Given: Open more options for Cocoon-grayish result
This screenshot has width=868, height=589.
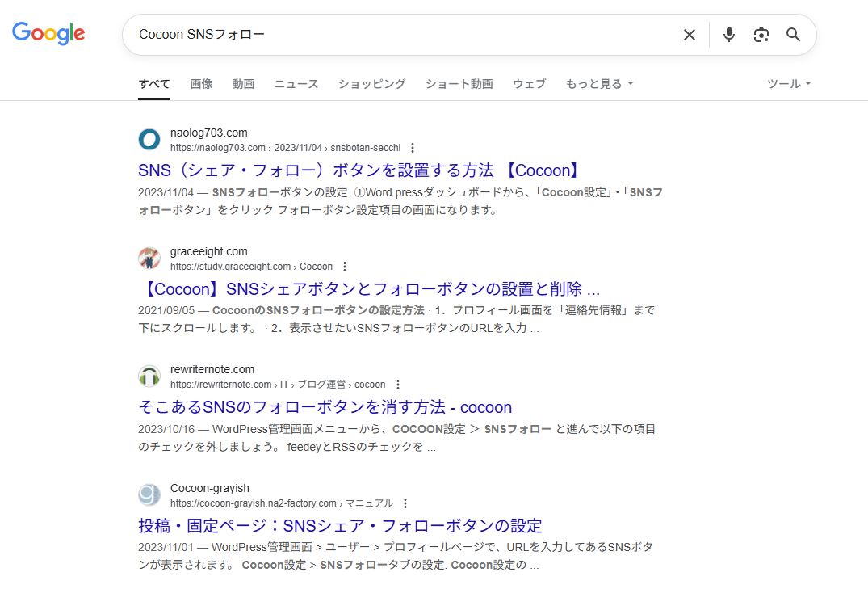Looking at the screenshot, I should [405, 503].
